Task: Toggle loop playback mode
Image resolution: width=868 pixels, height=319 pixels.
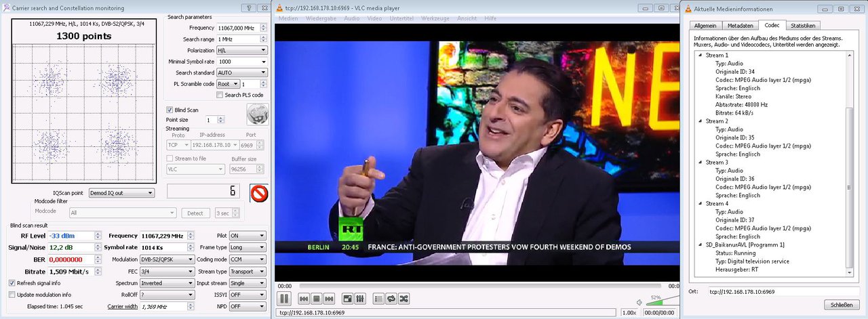Action: [391, 299]
